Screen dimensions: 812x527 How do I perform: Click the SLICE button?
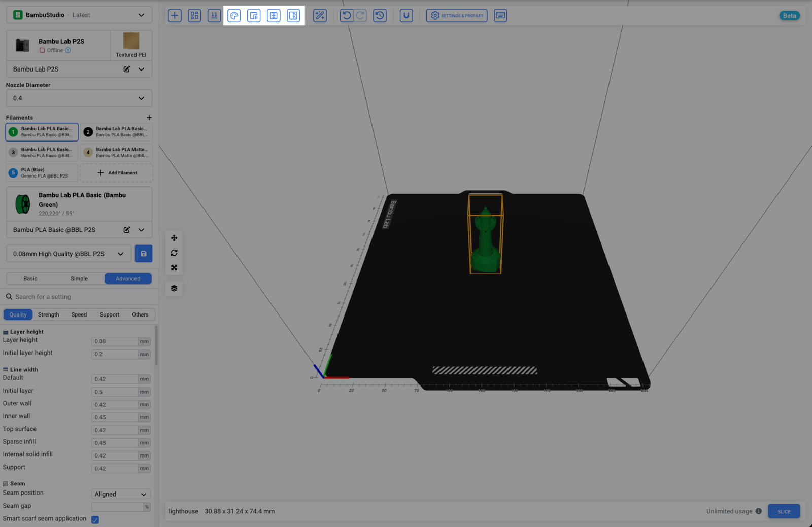tap(784, 511)
